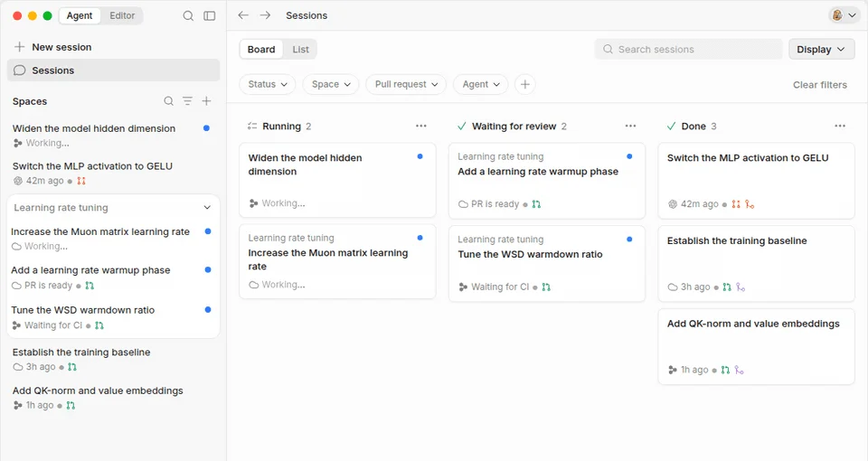Viewport: 868px width, 461px height.
Task: Open the Status filter dropdown
Action: (268, 84)
